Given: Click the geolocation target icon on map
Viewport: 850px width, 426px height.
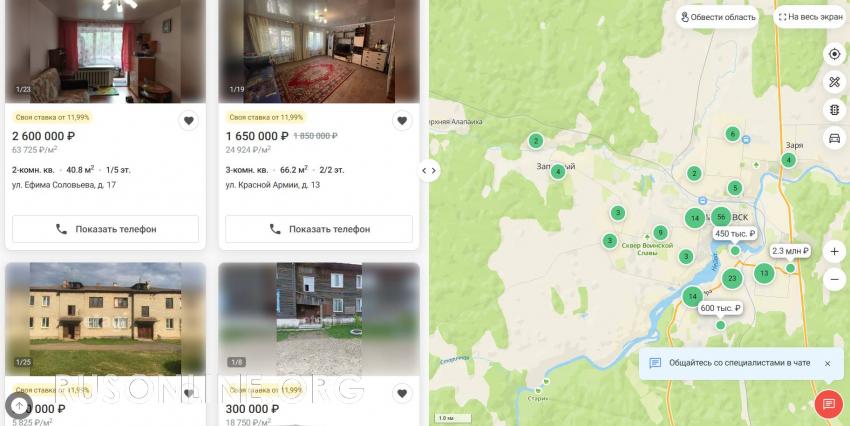Looking at the screenshot, I should [x=834, y=54].
